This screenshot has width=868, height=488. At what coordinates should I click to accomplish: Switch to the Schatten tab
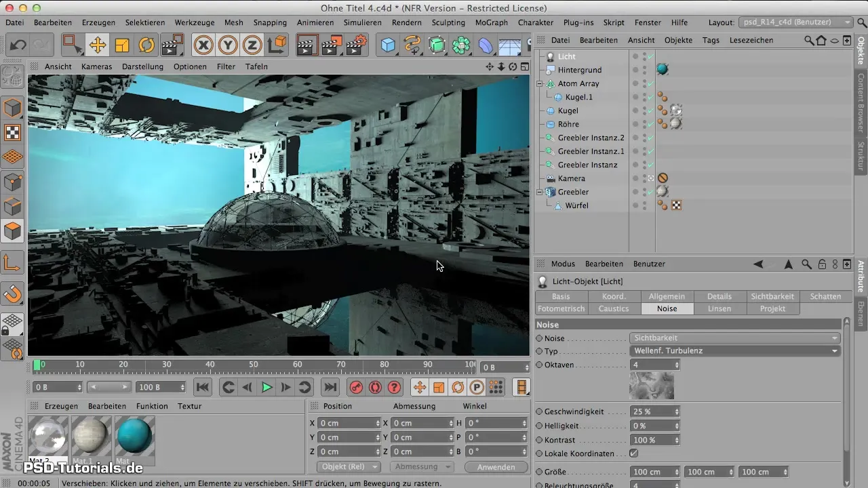[825, 296]
